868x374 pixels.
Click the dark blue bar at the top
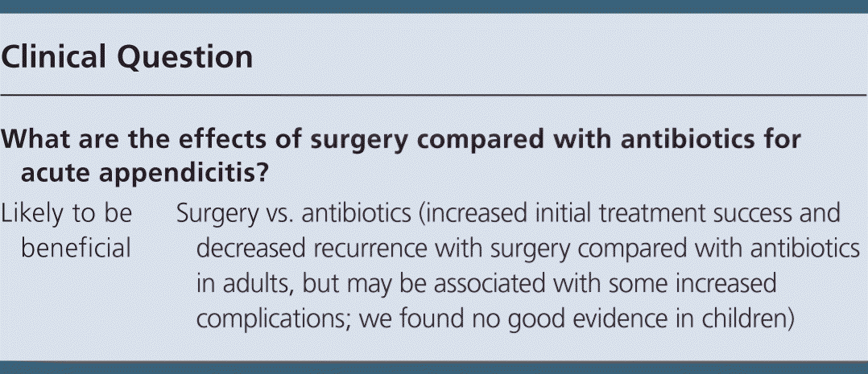click(434, 6)
